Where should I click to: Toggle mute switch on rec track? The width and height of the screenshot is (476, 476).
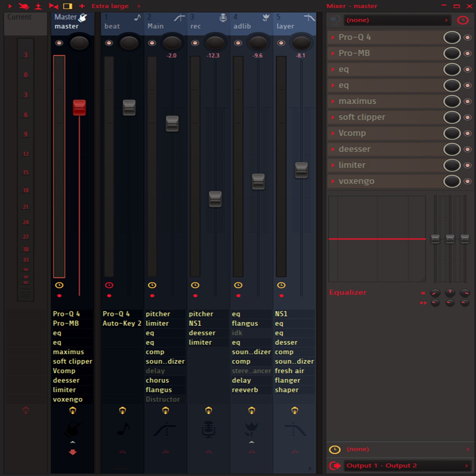tap(195, 43)
